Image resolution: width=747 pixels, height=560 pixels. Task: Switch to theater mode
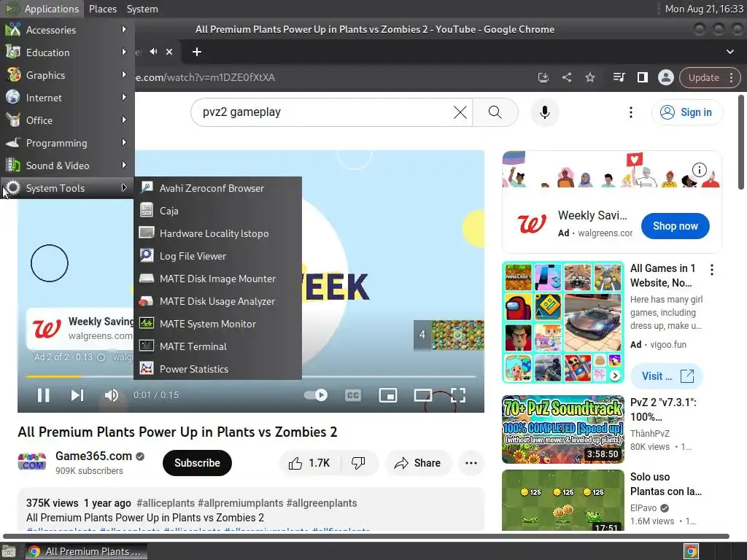click(422, 395)
